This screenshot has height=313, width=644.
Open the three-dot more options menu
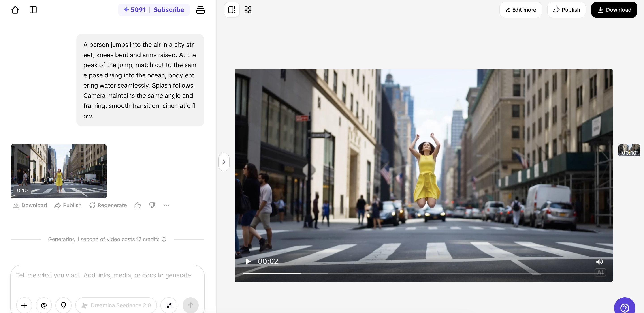click(166, 205)
